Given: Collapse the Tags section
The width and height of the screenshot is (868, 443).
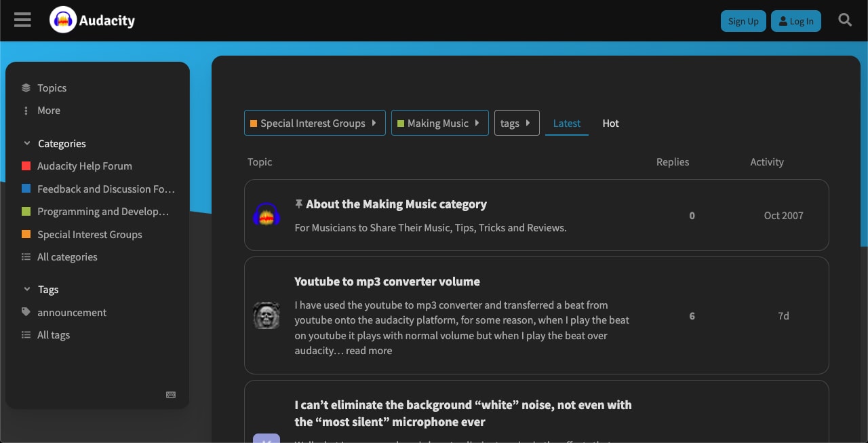Looking at the screenshot, I should [41, 290].
